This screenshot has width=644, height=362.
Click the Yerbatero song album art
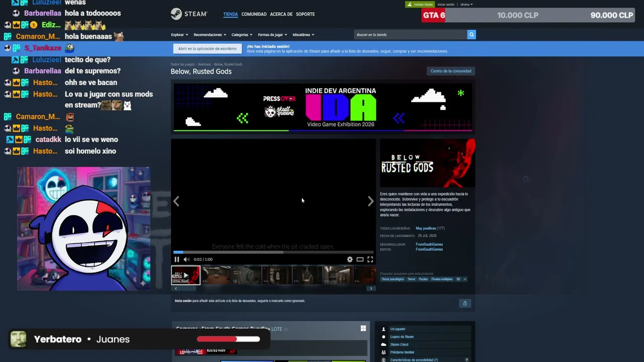tap(18, 339)
